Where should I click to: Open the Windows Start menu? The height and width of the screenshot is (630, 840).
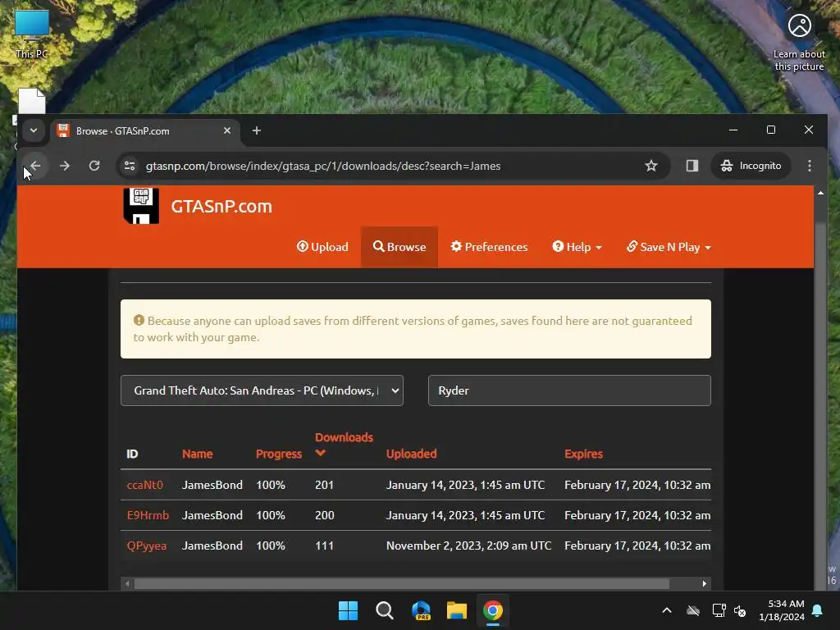click(x=348, y=610)
